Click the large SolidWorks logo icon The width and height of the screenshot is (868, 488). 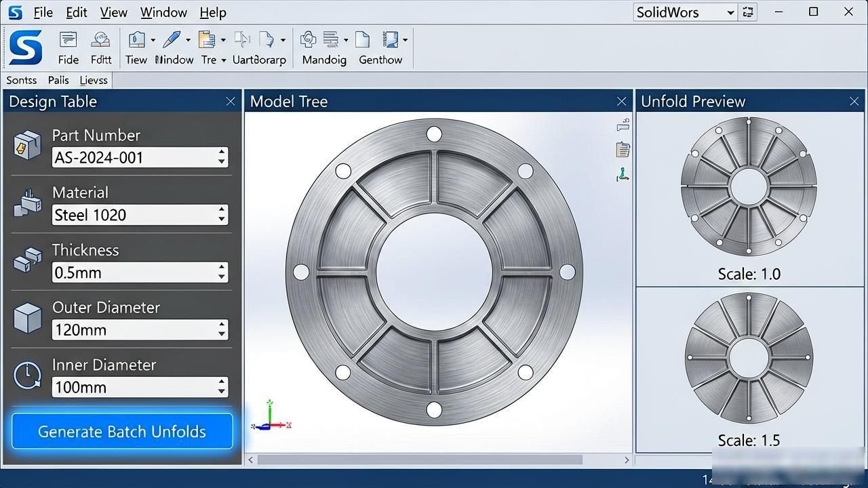(25, 47)
